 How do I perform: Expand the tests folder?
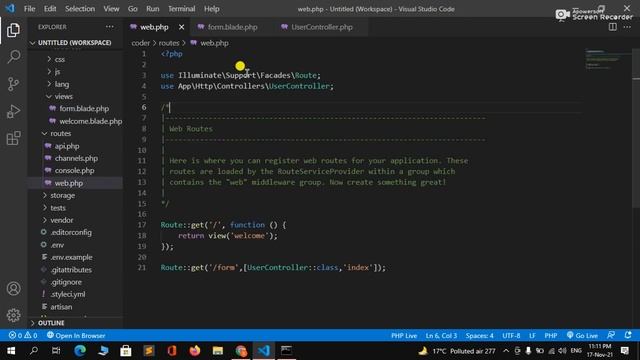coord(58,208)
